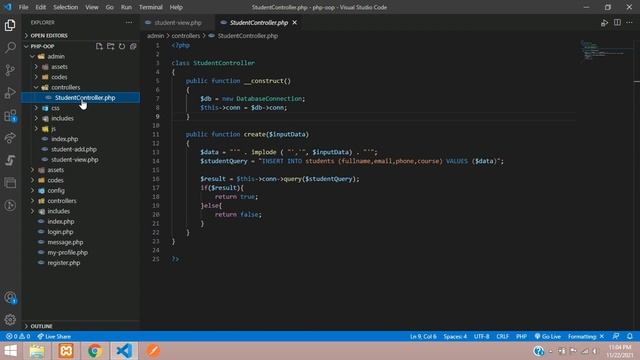The height and width of the screenshot is (360, 640).
Task: Change language mode PHP in status bar
Action: (521, 336)
